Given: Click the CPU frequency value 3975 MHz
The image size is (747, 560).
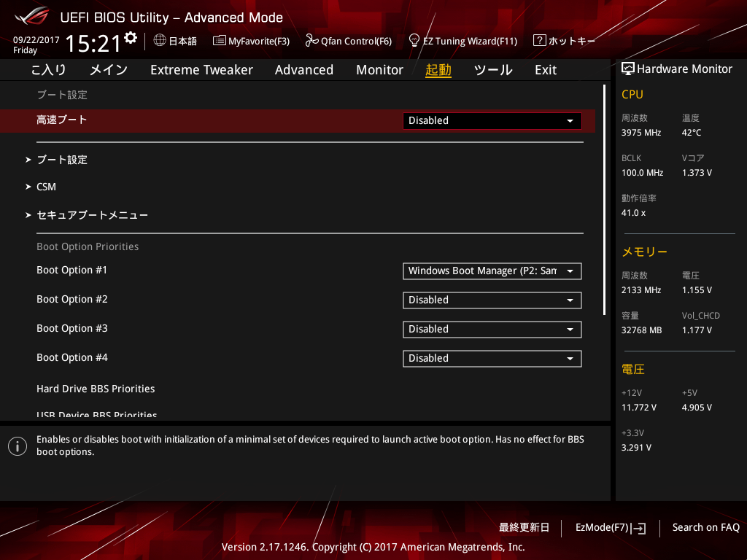Looking at the screenshot, I should point(641,133).
